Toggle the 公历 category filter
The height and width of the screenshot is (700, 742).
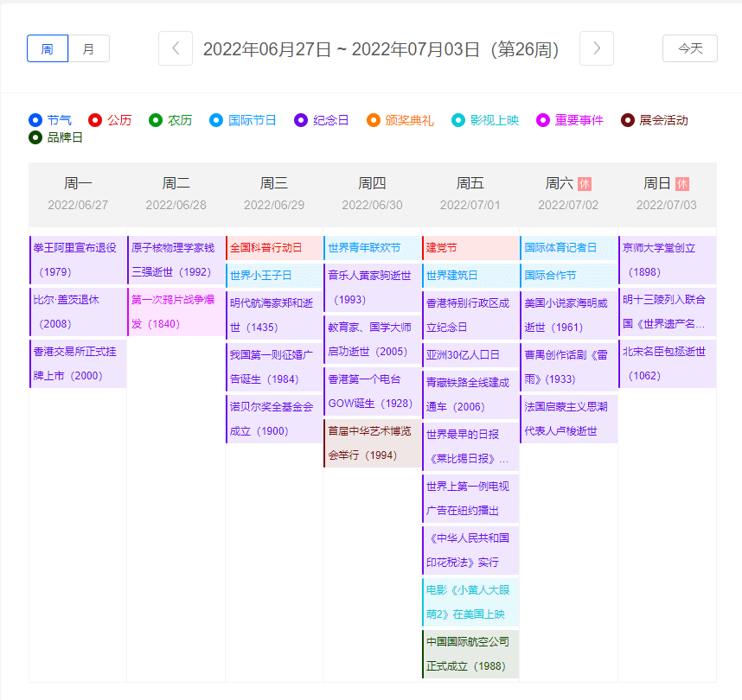click(95, 120)
